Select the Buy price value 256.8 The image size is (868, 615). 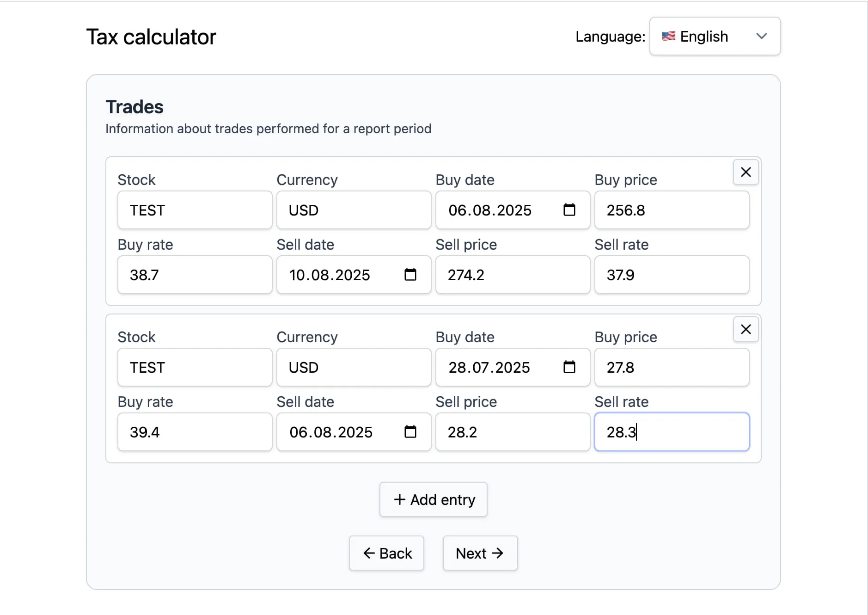click(672, 210)
